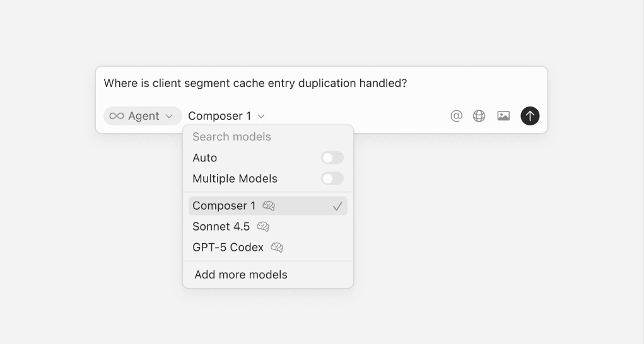Click the brain icon beside GPT-5 Codex
This screenshot has height=344, width=644.
(277, 248)
